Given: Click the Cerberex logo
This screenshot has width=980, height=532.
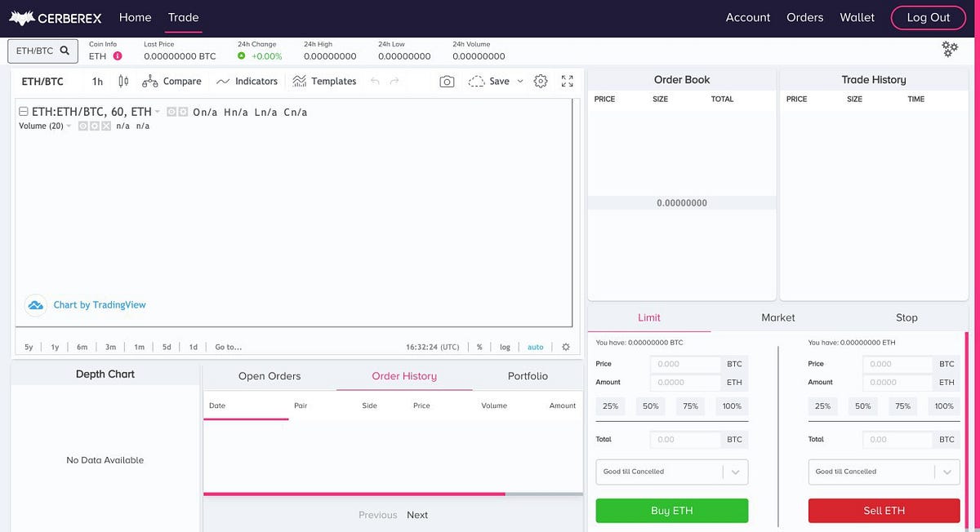Looking at the screenshot, I should pos(56,17).
